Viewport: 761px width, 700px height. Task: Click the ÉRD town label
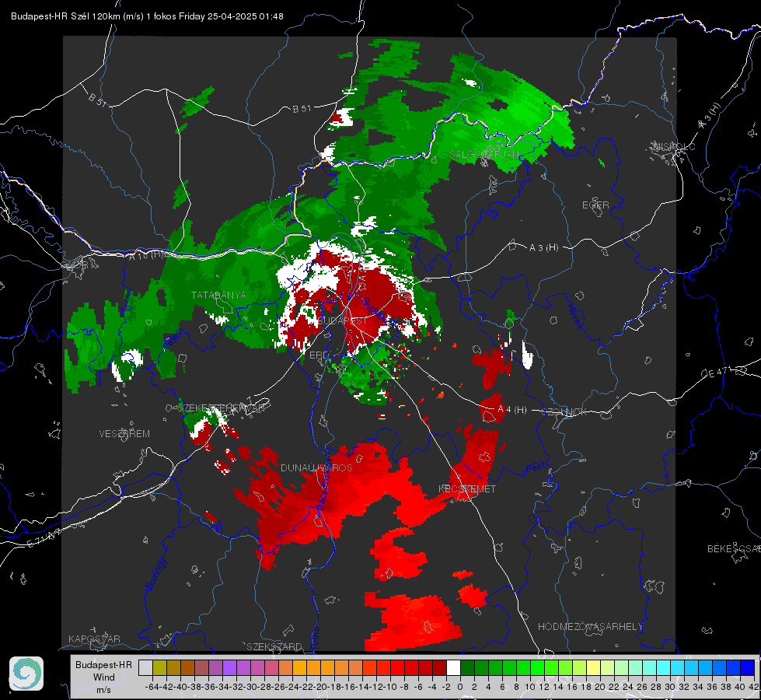(319, 355)
